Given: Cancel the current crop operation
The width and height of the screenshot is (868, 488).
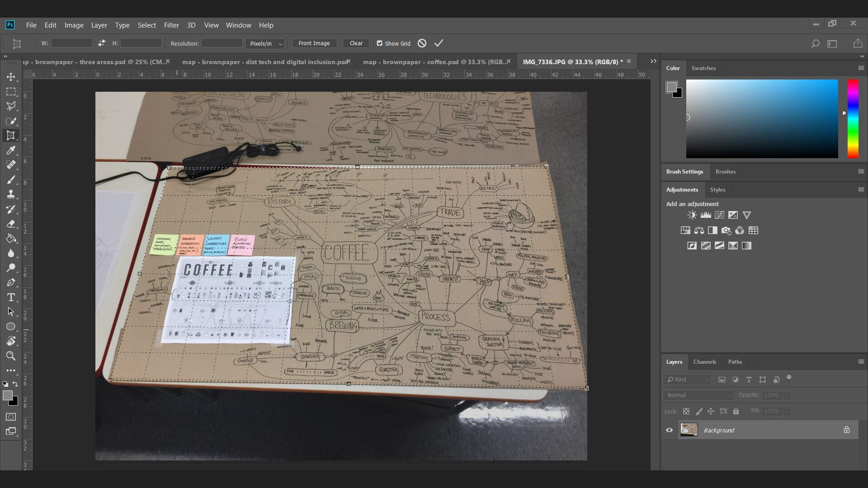Looking at the screenshot, I should [x=422, y=43].
